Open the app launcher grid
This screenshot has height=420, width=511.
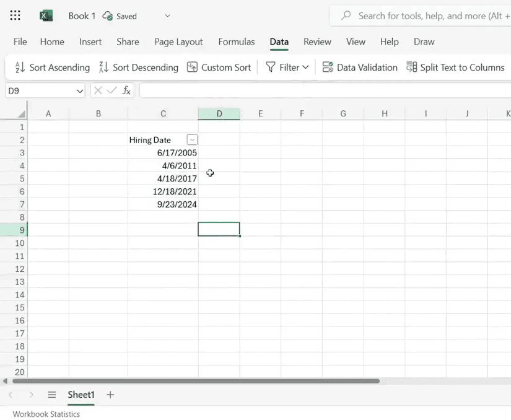(x=15, y=15)
